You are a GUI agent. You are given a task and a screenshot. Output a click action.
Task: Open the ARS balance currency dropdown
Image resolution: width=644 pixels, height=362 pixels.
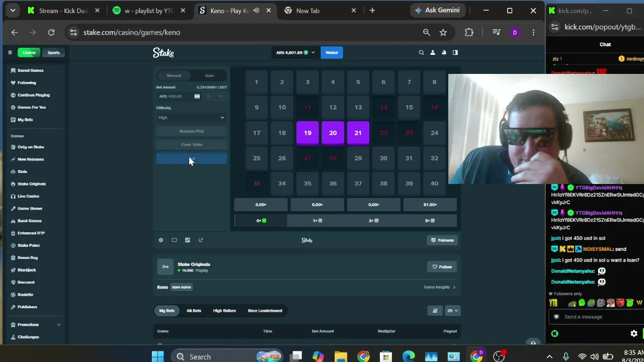[x=295, y=52]
